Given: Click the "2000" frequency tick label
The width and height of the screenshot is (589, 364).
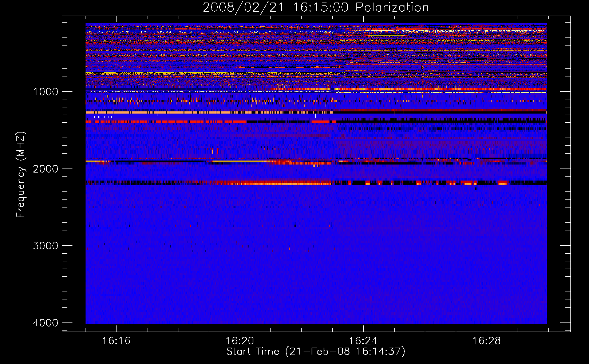Looking at the screenshot, I should (46, 169).
